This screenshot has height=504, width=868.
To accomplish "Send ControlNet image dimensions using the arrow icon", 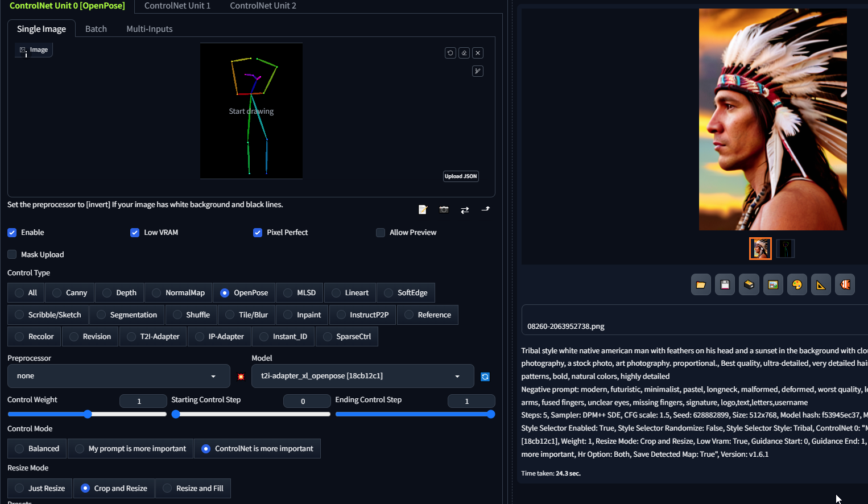I will click(x=485, y=209).
